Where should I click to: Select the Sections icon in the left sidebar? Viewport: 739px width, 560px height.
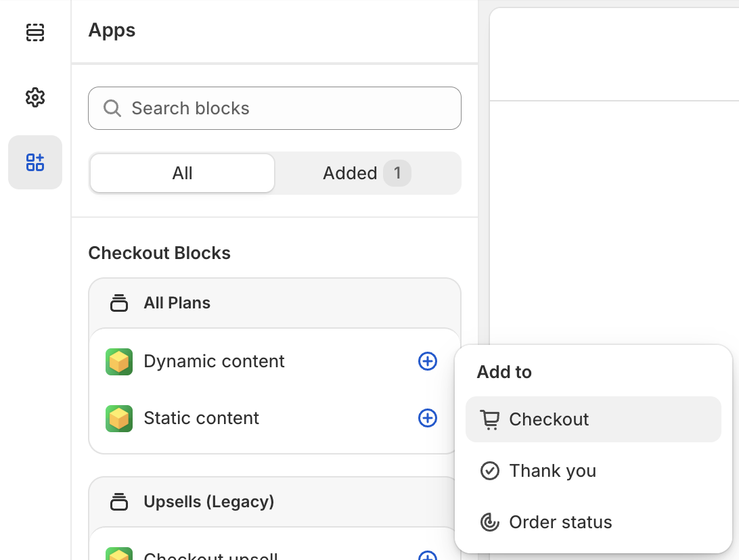click(35, 32)
